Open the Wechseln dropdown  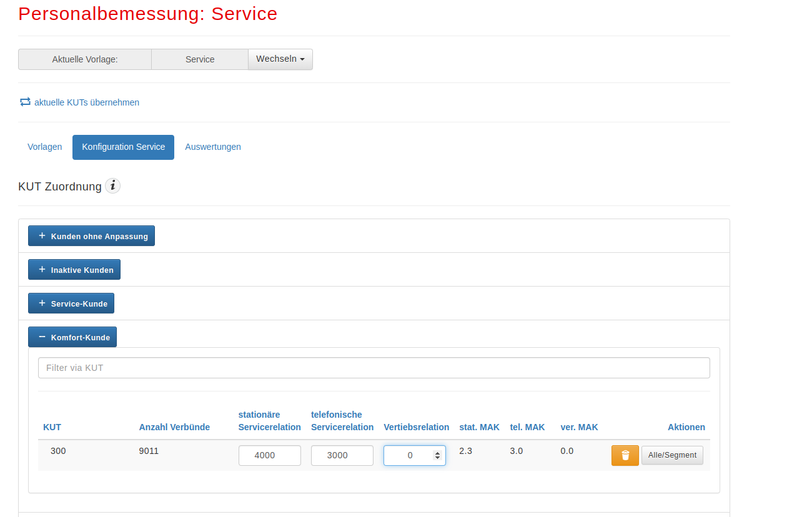tap(280, 59)
